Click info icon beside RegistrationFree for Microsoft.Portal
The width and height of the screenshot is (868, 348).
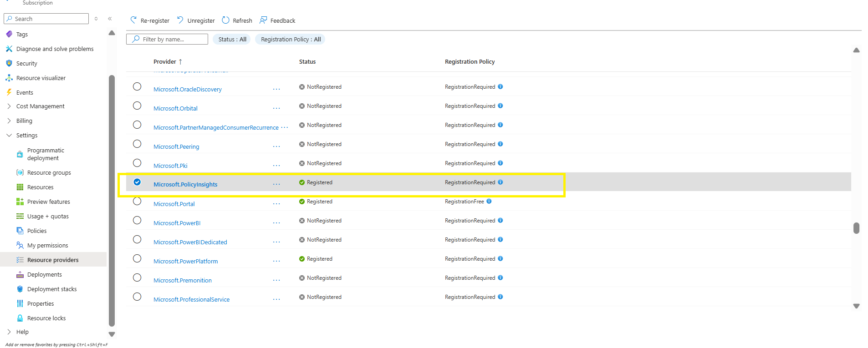pos(489,201)
